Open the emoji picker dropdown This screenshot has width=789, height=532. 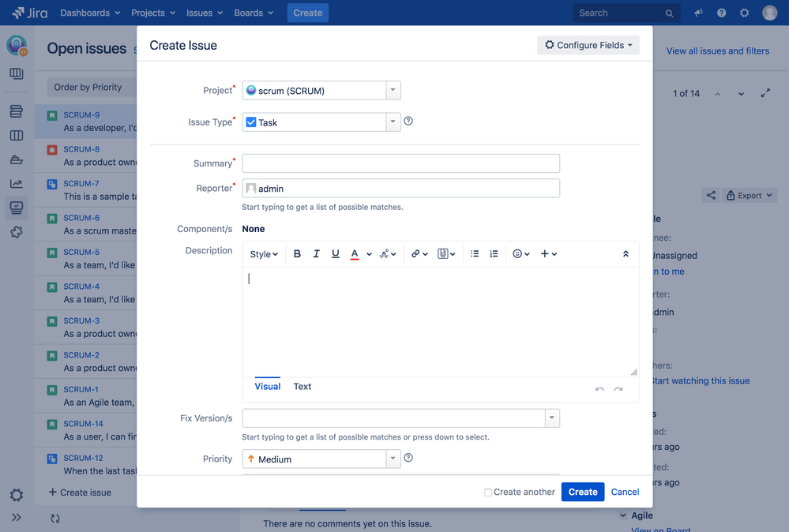521,254
